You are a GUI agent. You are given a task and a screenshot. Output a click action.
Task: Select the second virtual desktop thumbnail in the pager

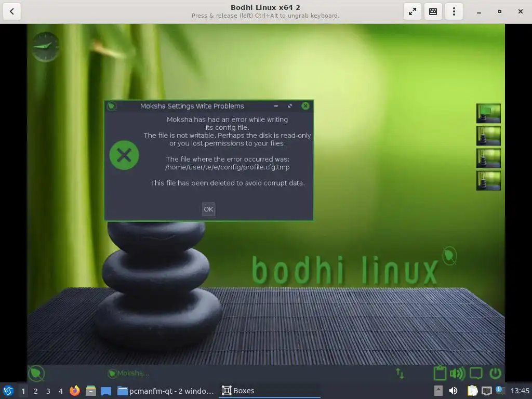coord(488,136)
